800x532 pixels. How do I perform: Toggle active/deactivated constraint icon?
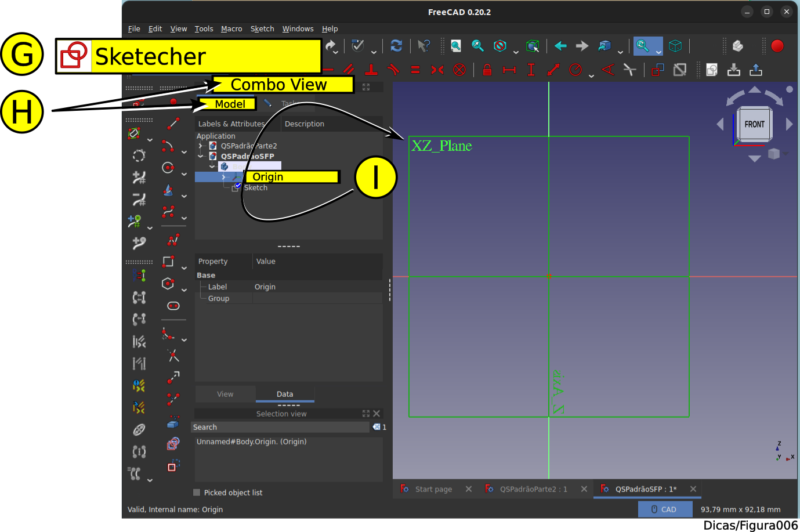click(679, 70)
